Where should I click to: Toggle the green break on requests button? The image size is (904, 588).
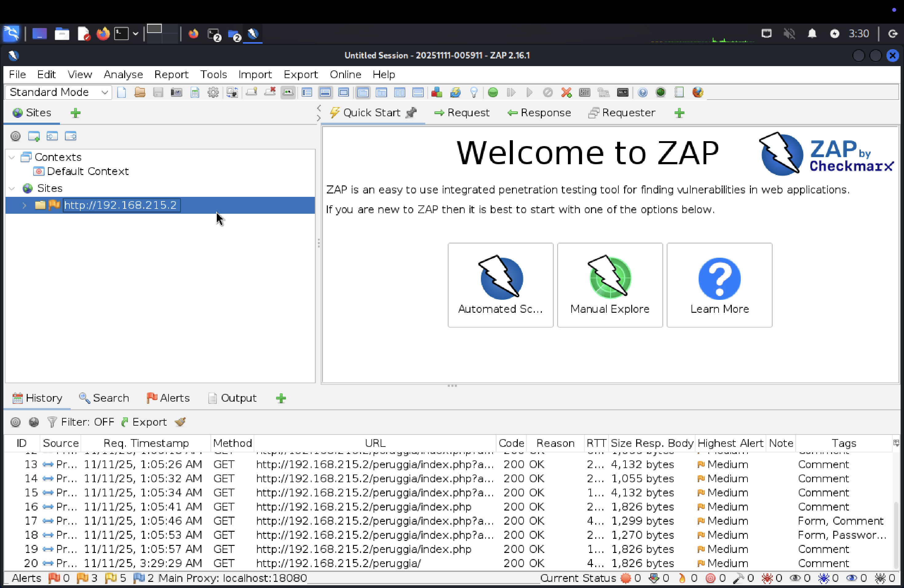tap(493, 92)
